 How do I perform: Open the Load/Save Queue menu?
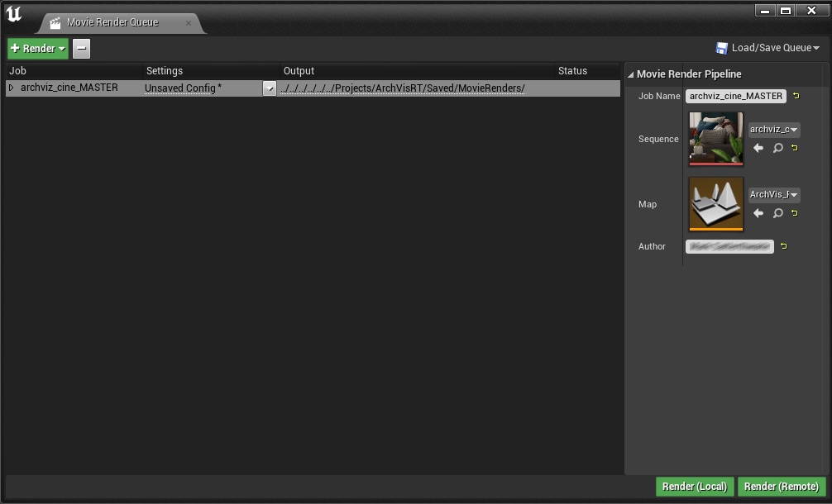pyautogui.click(x=766, y=47)
